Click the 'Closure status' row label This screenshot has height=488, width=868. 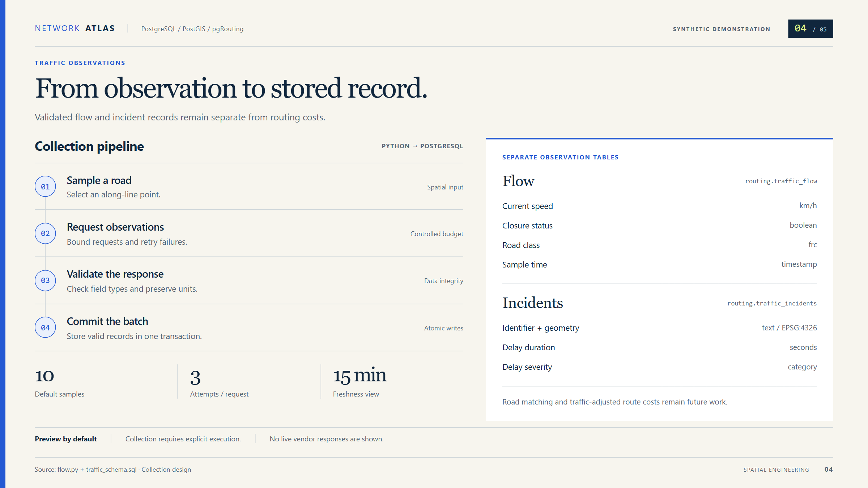[527, 226]
